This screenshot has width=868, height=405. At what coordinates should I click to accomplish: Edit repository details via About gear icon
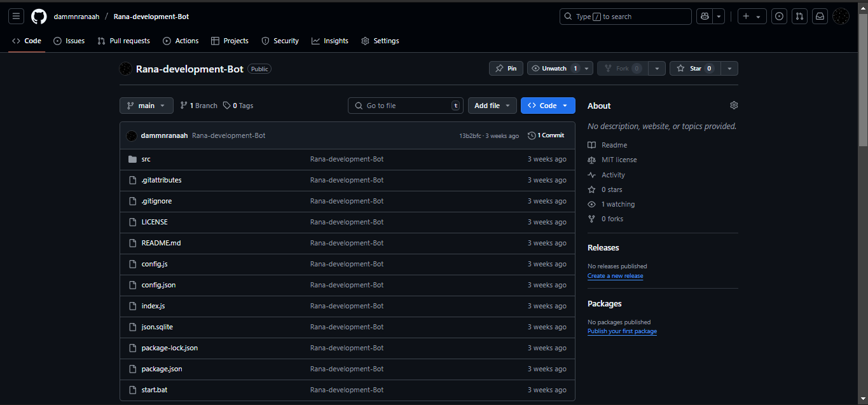click(734, 105)
